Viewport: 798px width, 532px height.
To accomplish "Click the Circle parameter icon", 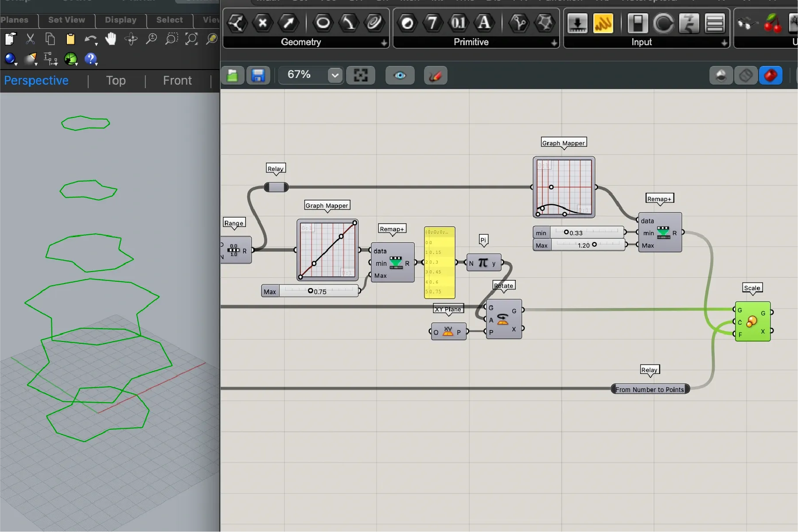I will pyautogui.click(x=323, y=23).
